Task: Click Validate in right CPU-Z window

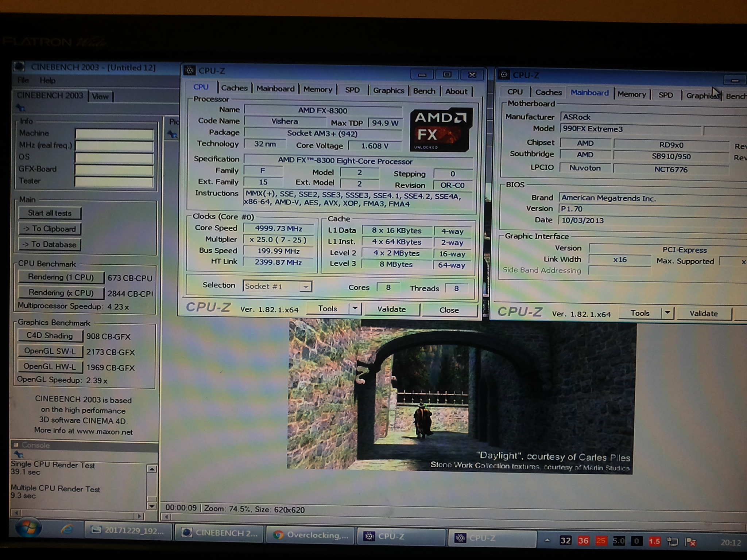Action: pos(704,314)
